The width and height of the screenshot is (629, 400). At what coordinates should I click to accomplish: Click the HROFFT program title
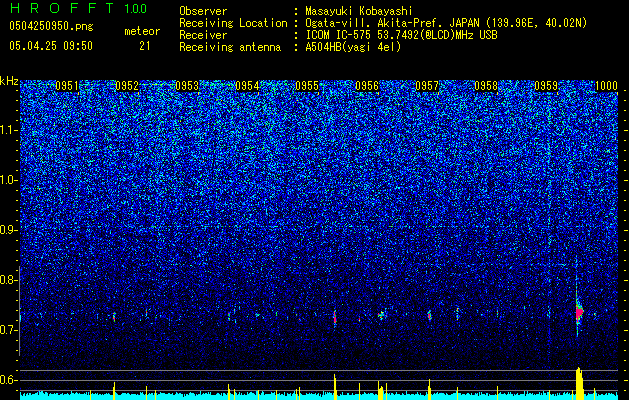coord(63,8)
